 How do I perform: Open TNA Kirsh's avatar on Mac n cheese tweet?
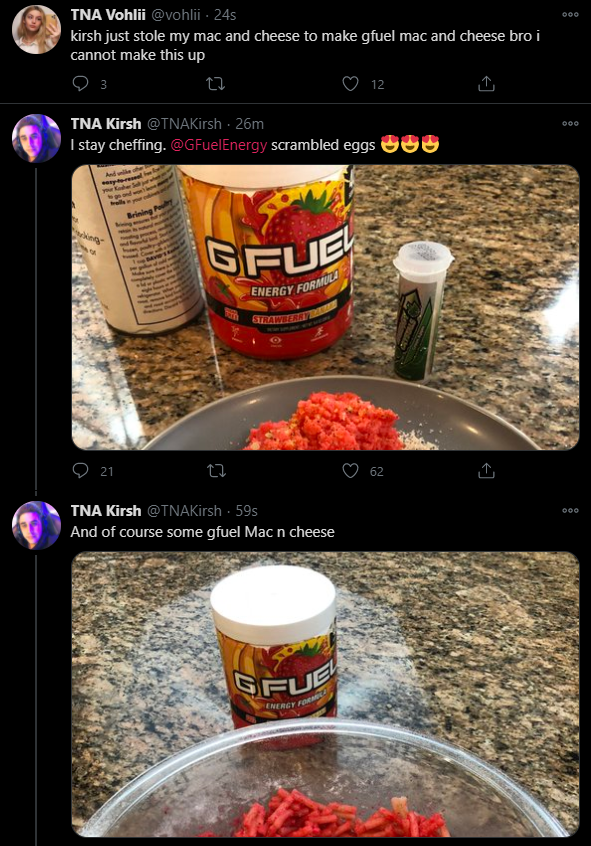36,525
